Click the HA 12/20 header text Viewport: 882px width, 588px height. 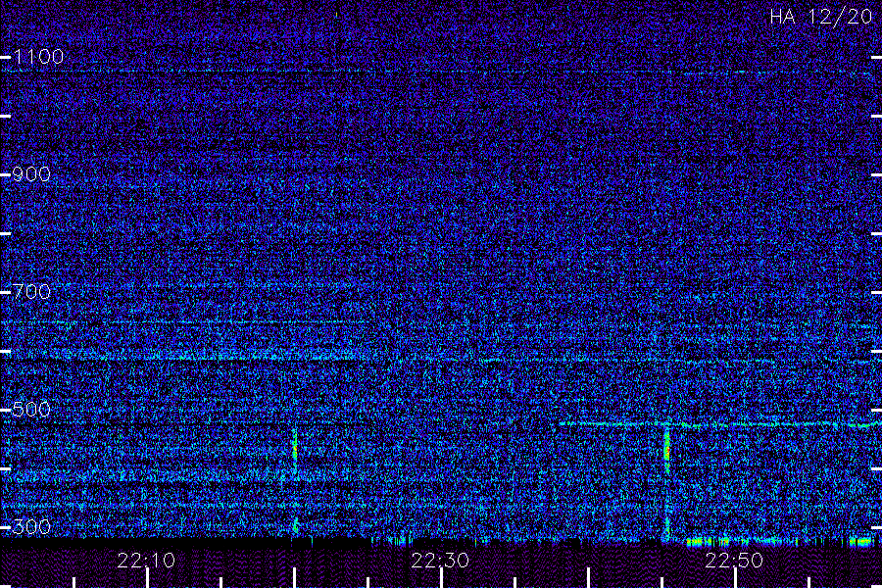820,17
